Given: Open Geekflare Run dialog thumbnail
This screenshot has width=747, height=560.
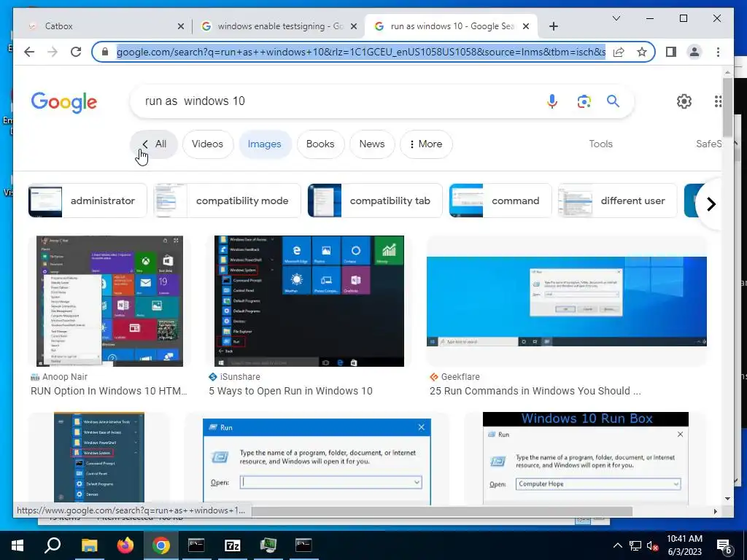Looking at the screenshot, I should (566, 301).
